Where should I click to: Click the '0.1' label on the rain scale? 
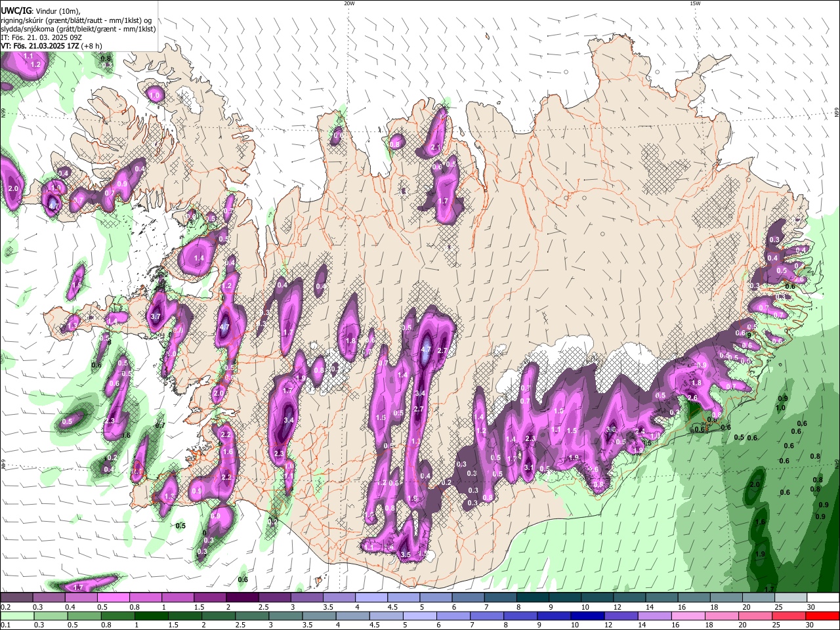click(5, 625)
